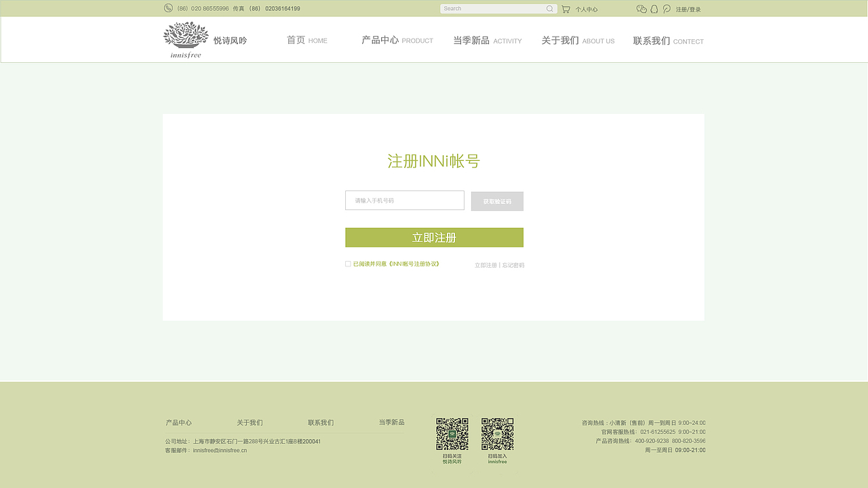
Task: Check the INNI registration agreement checkbox
Action: pyautogui.click(x=348, y=264)
